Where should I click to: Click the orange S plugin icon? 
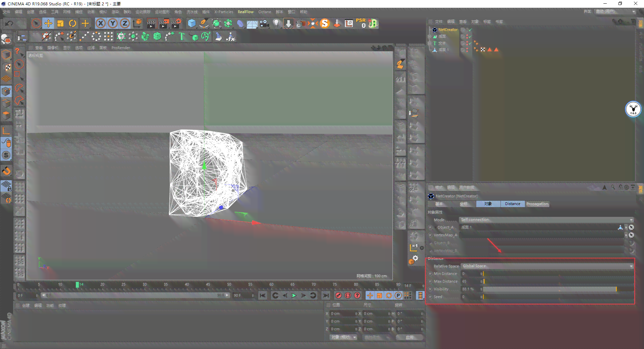(x=325, y=23)
